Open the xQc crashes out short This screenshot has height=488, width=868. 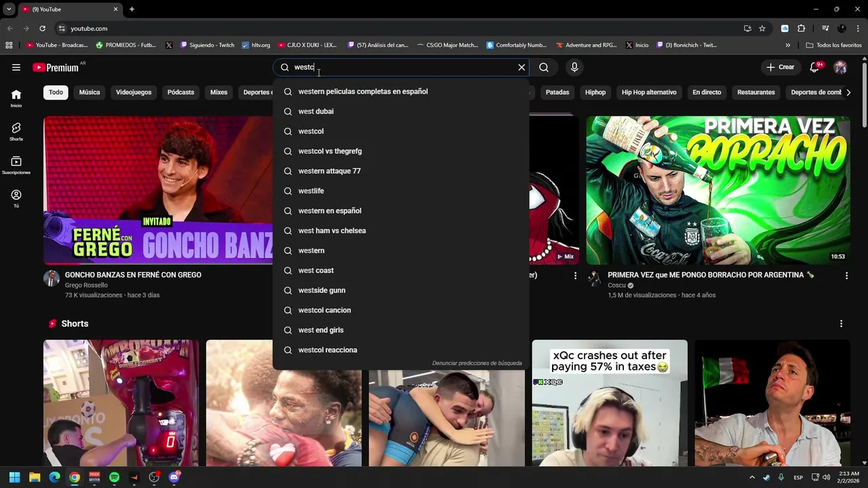(x=610, y=403)
